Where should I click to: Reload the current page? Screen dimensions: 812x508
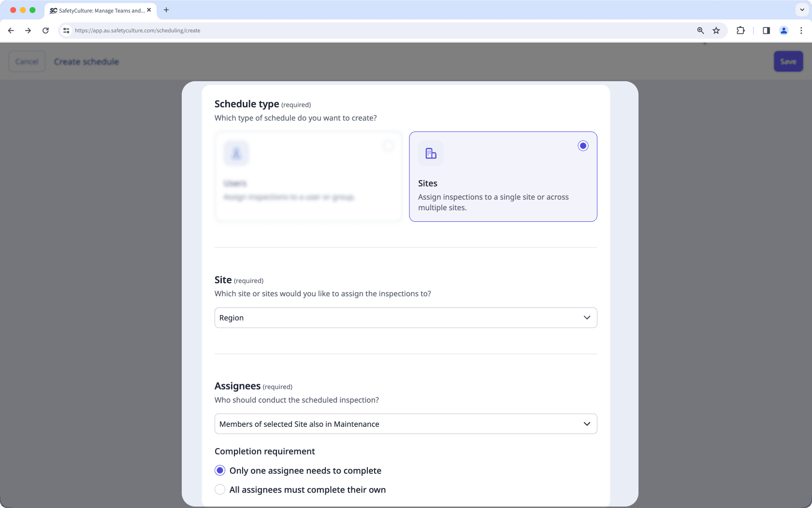coord(45,30)
